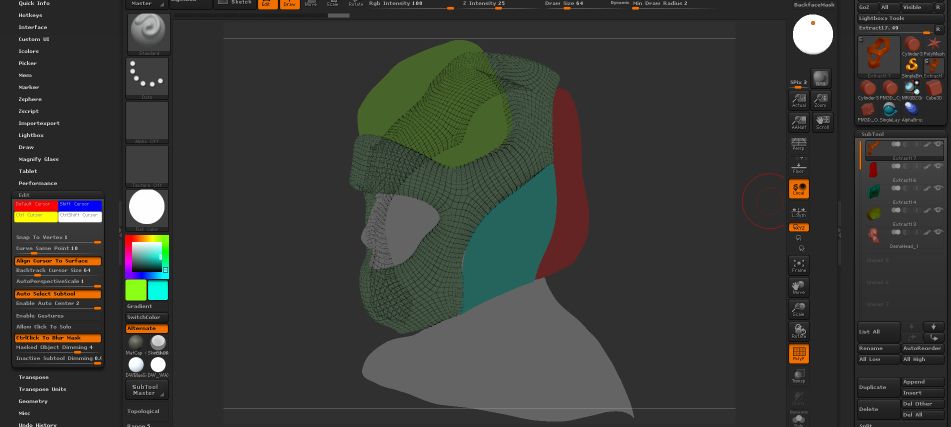Expand the Geometry preferences section
This screenshot has width=951, height=427.
coord(32,401)
